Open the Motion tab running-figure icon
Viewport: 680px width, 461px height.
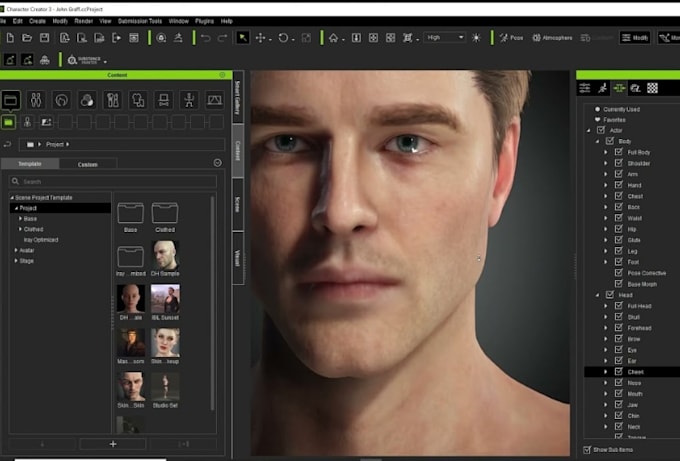click(x=602, y=88)
